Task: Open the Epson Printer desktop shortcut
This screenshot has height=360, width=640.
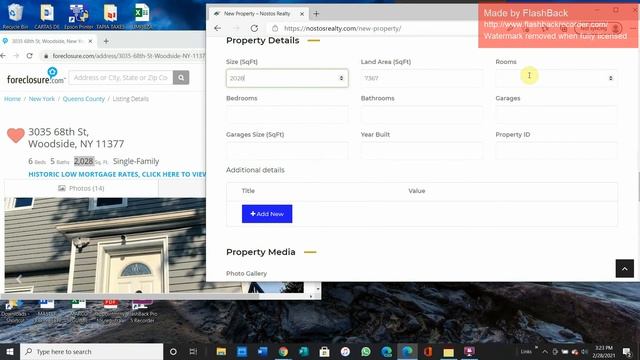Action: [78, 16]
